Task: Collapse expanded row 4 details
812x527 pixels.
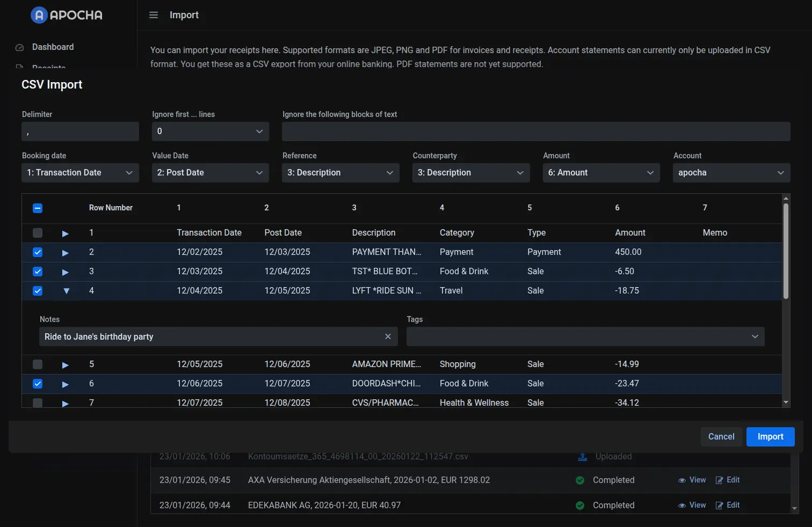Action: (66, 291)
